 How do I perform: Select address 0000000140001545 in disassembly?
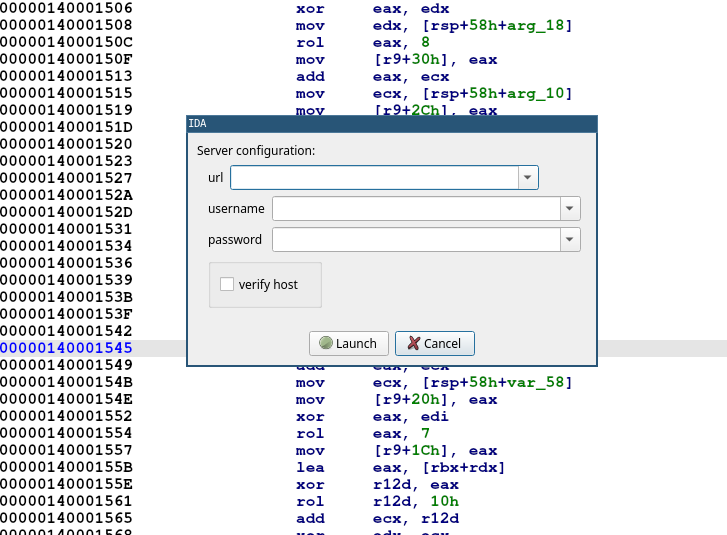[x=66, y=348]
